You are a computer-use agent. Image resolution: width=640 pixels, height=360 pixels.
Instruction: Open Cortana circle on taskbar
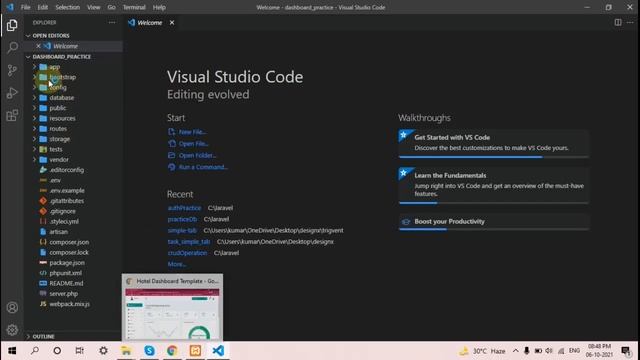[57, 351]
